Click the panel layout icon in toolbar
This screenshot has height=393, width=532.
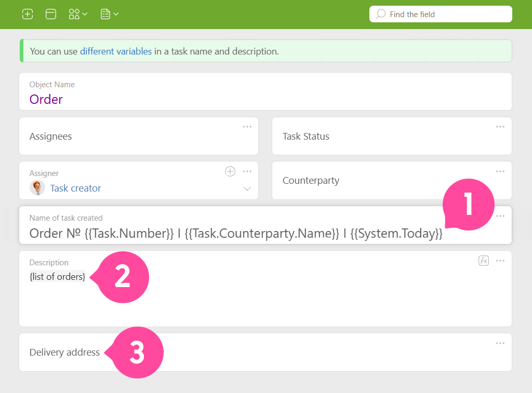coord(51,14)
